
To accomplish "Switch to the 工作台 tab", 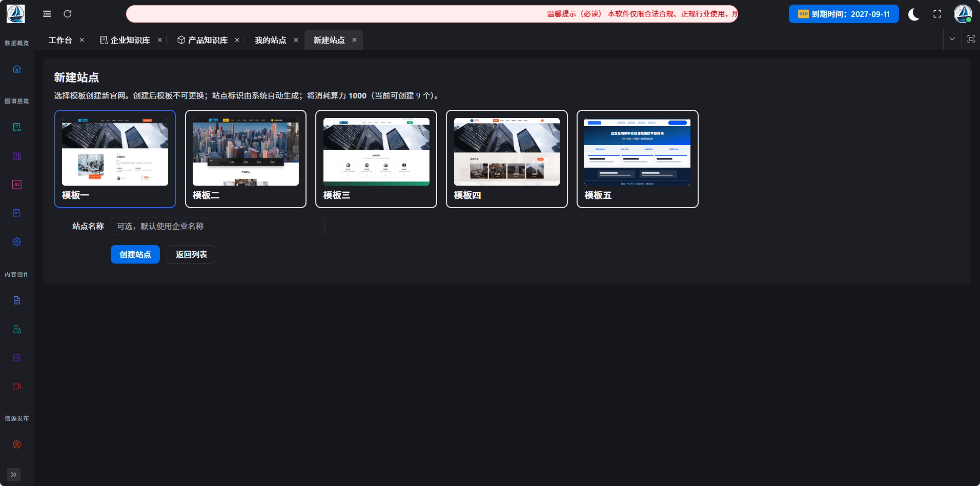I will pos(60,40).
